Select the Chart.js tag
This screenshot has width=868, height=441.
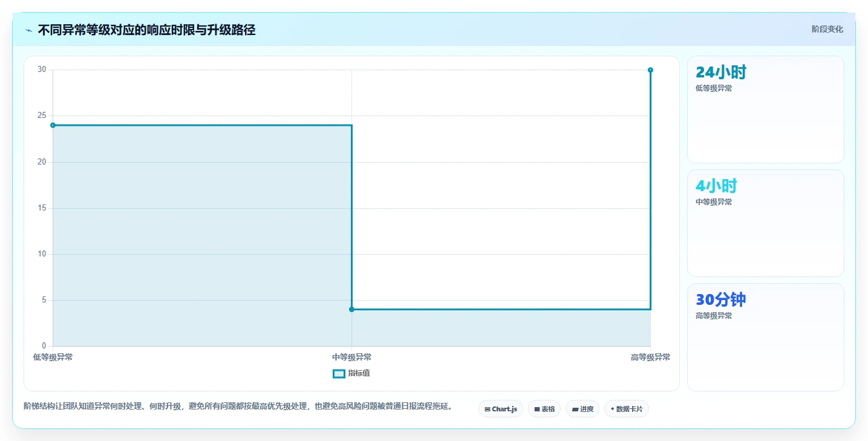[501, 409]
